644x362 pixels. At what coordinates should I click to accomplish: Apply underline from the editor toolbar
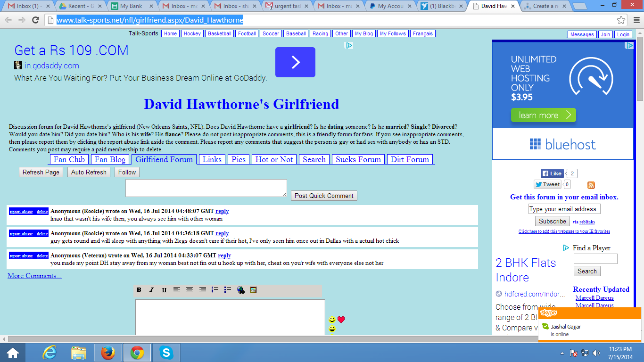(x=164, y=290)
